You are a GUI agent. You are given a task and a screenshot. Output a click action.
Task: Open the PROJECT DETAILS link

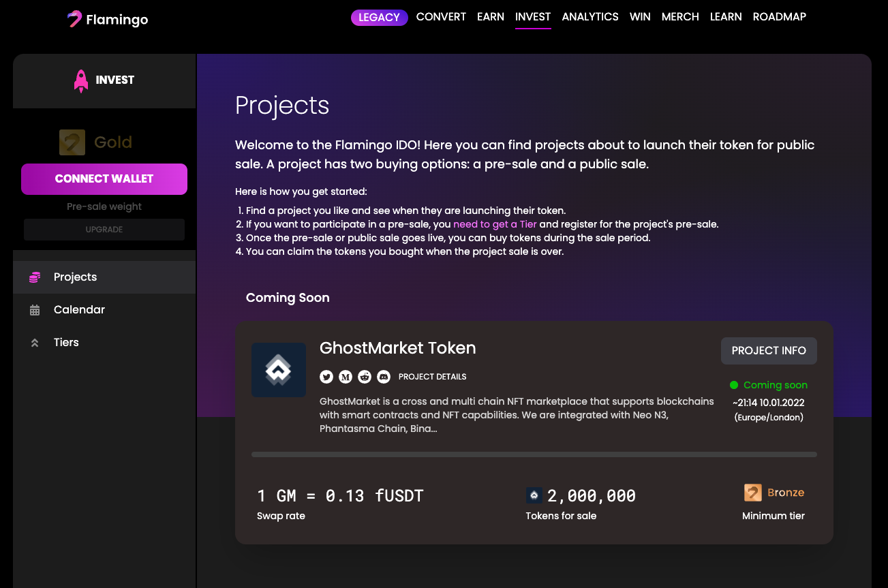point(433,377)
